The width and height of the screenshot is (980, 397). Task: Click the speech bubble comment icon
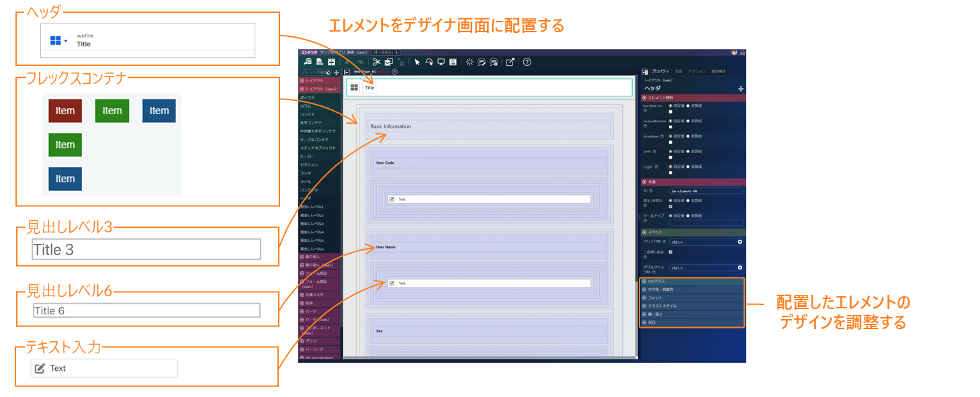pos(482,62)
